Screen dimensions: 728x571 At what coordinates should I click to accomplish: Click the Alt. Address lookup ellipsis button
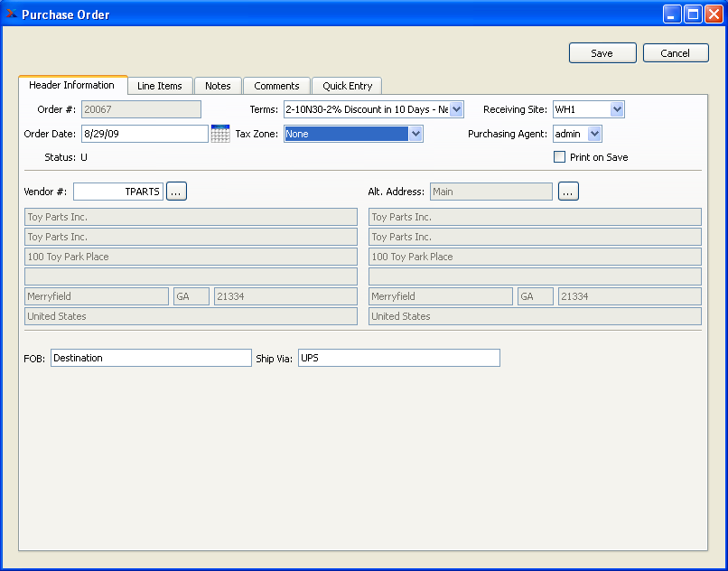tap(568, 192)
